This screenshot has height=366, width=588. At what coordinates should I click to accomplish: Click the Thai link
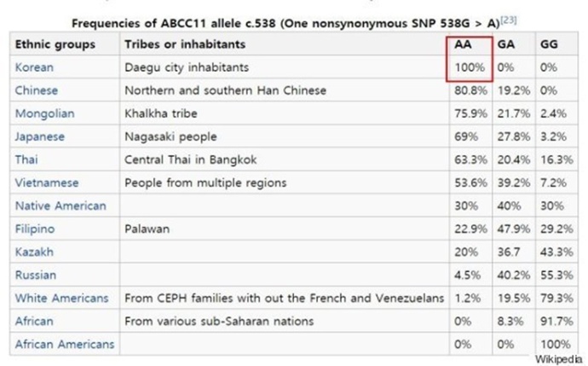click(26, 159)
